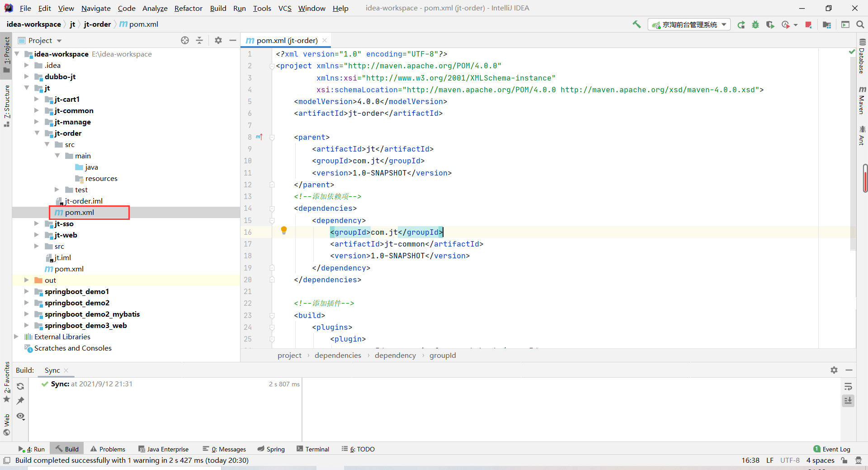The height and width of the screenshot is (470, 868).
Task: Expand the dubbo-jt folder
Action: (x=27, y=76)
